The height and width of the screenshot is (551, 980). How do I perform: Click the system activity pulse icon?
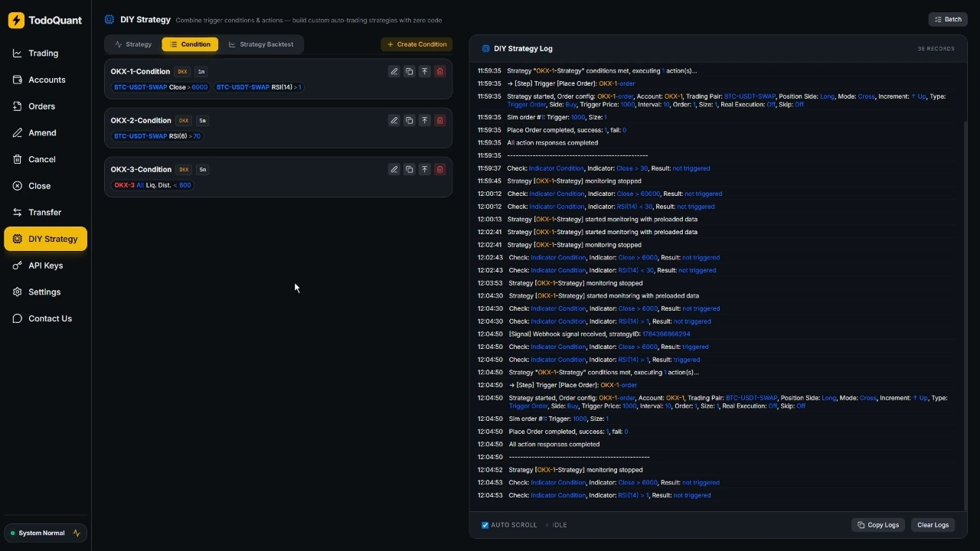(77, 533)
